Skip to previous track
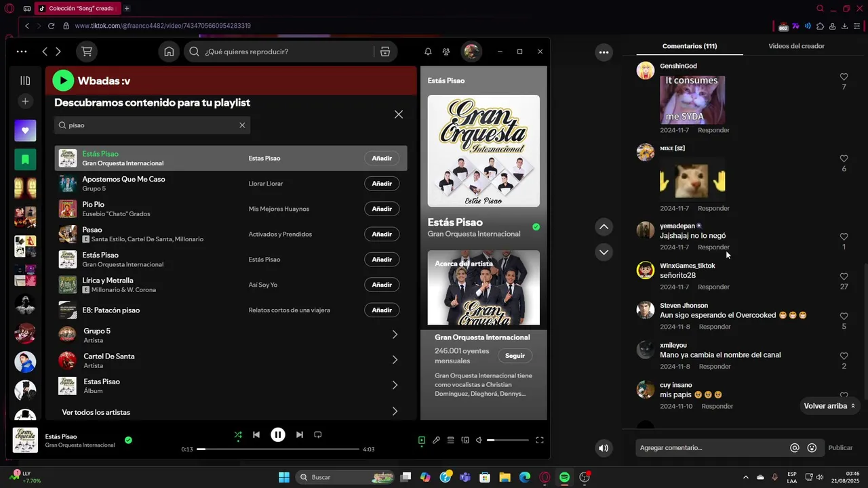This screenshot has width=868, height=488. [256, 435]
